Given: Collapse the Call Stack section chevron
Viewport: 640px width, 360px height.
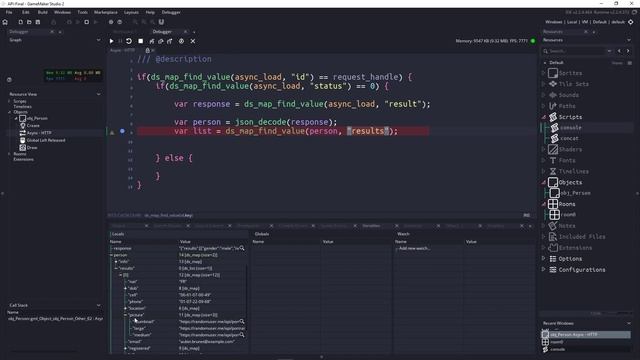Looking at the screenshot, I should [x=98, y=305].
